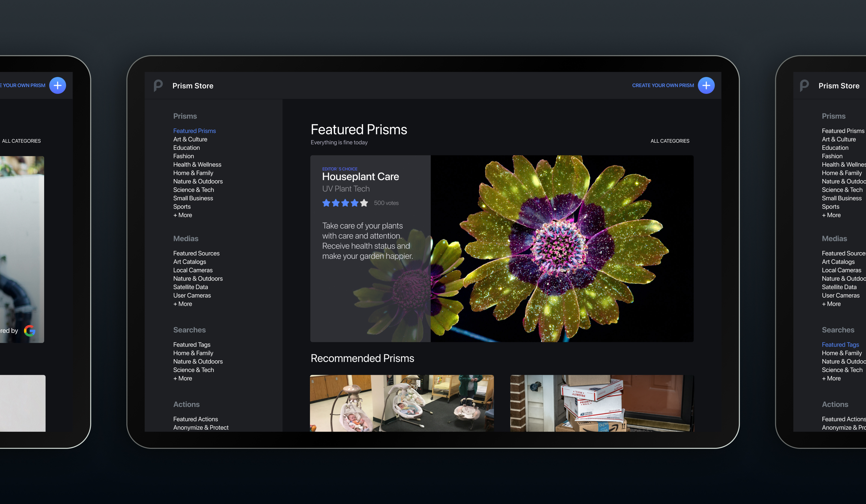Viewport: 866px width, 504px height.
Task: Click the blue plus button in center window
Action: pos(706,85)
